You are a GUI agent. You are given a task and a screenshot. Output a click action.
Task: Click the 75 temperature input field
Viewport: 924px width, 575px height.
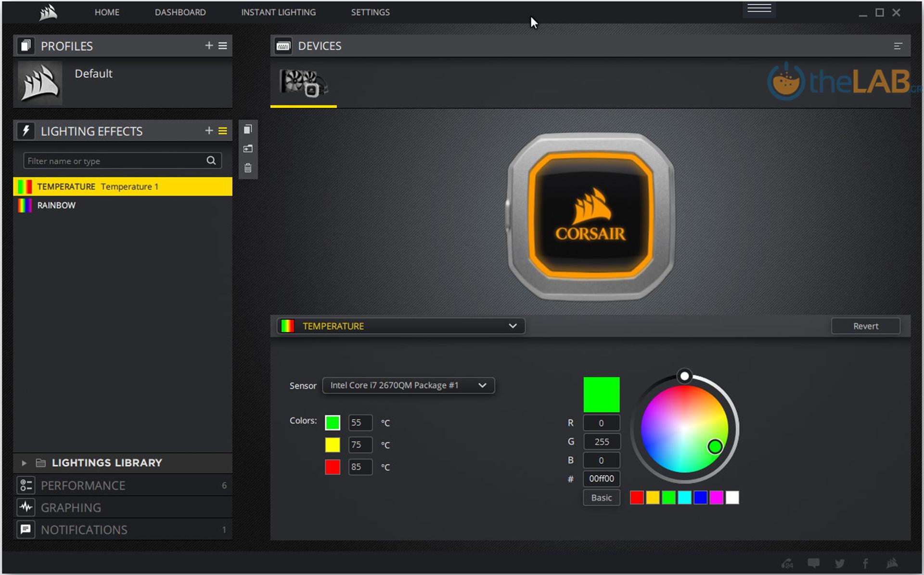(360, 444)
